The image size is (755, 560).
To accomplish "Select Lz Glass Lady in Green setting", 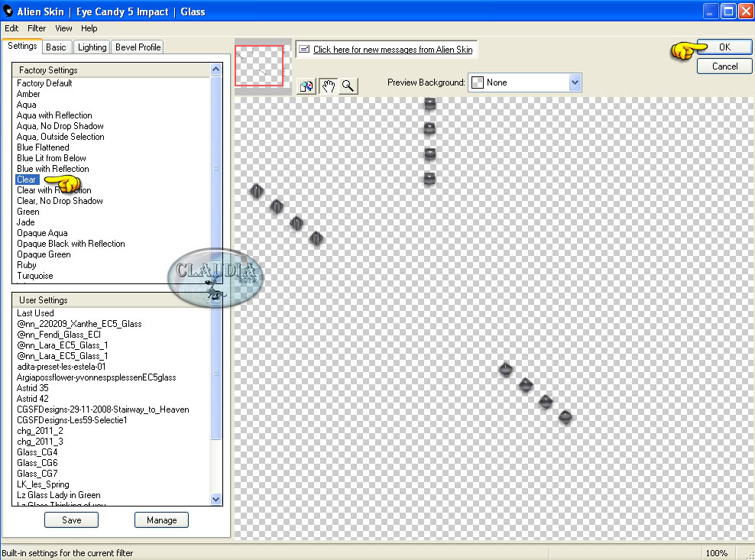I will pos(59,495).
